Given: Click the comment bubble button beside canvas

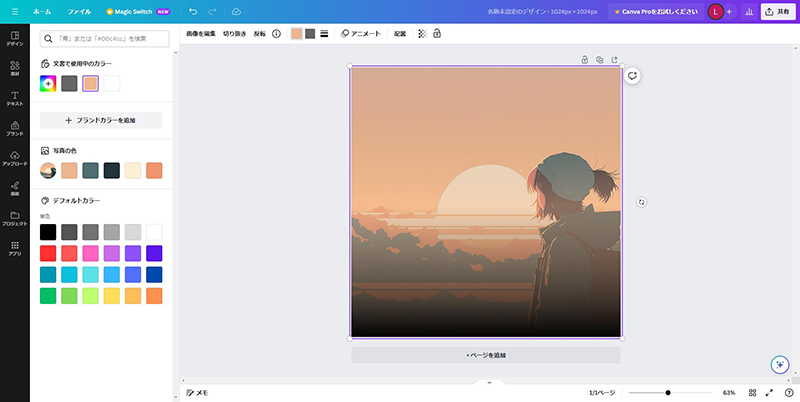Looking at the screenshot, I should [633, 76].
